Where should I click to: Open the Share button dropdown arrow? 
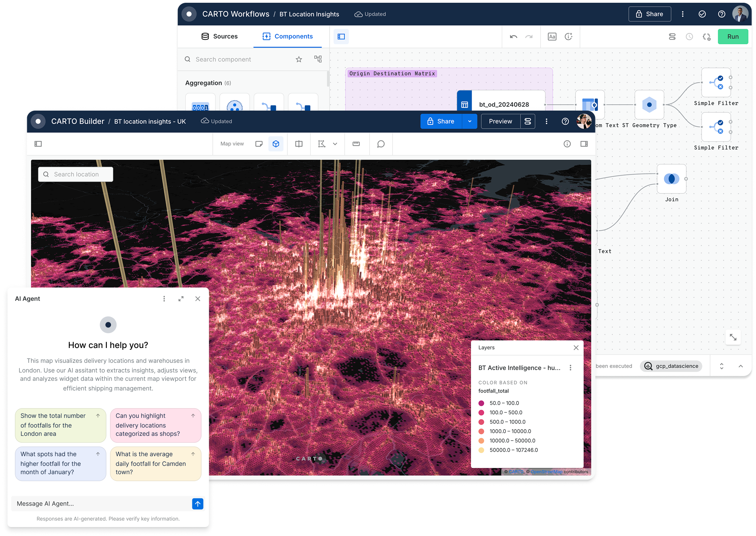click(470, 121)
